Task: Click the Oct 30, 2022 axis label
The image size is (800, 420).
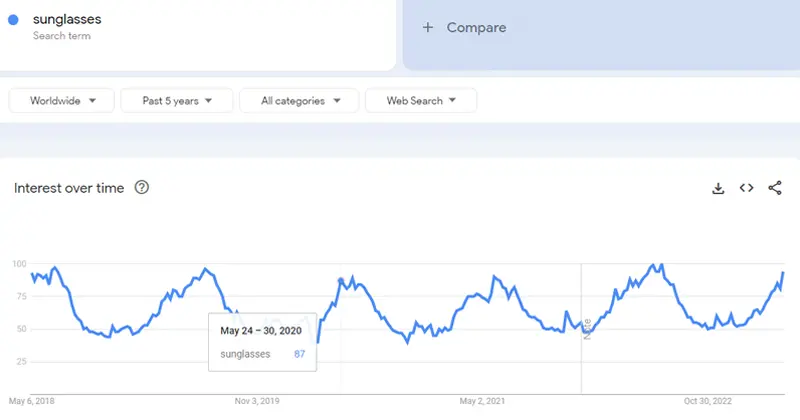Action: [708, 401]
